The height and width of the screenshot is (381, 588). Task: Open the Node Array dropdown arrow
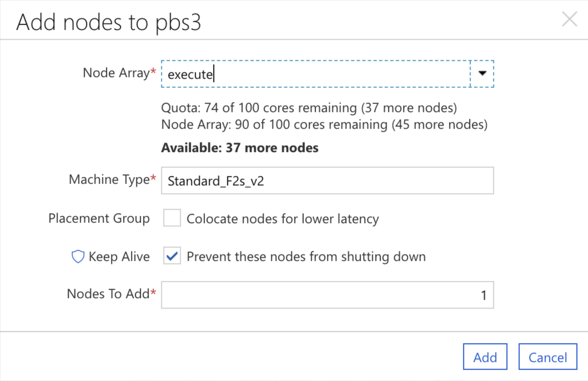pyautogui.click(x=482, y=74)
